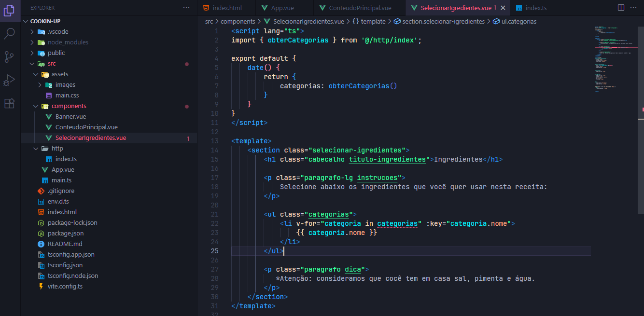The image size is (644, 316).
Task: Open Explorer more actions ellipsis
Action: pos(186,8)
